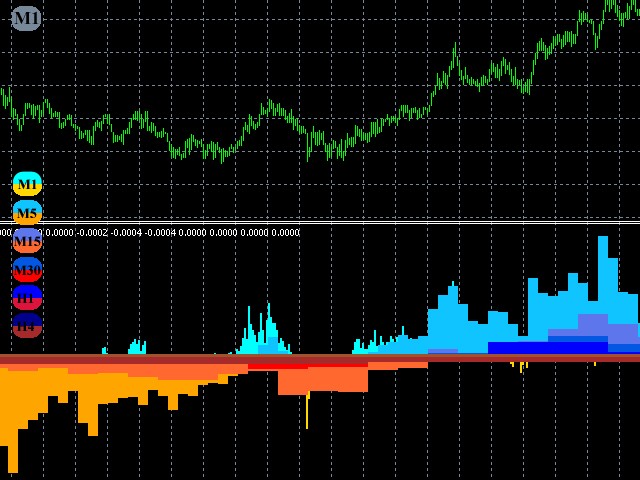
Task: Click the small cyan cluster on the left
Action: pos(136,347)
